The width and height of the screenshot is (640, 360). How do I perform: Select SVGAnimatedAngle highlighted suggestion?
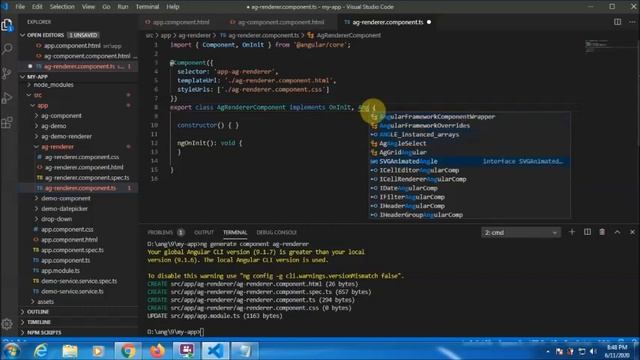point(469,161)
